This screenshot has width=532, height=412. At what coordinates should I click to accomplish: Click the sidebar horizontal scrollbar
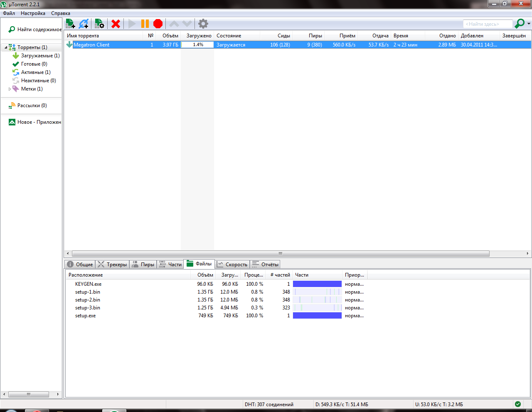coord(28,394)
